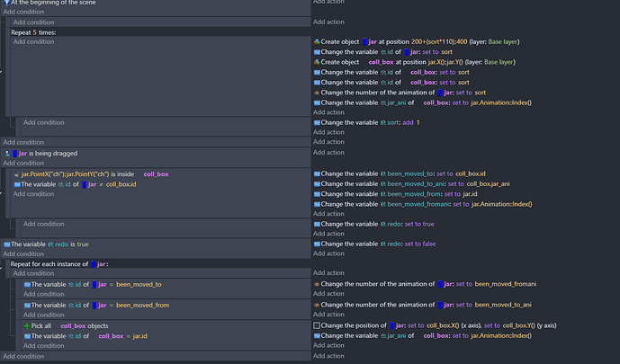Click variable icon of id of jar = been_moved_to
620x364 pixels.
pos(27,285)
